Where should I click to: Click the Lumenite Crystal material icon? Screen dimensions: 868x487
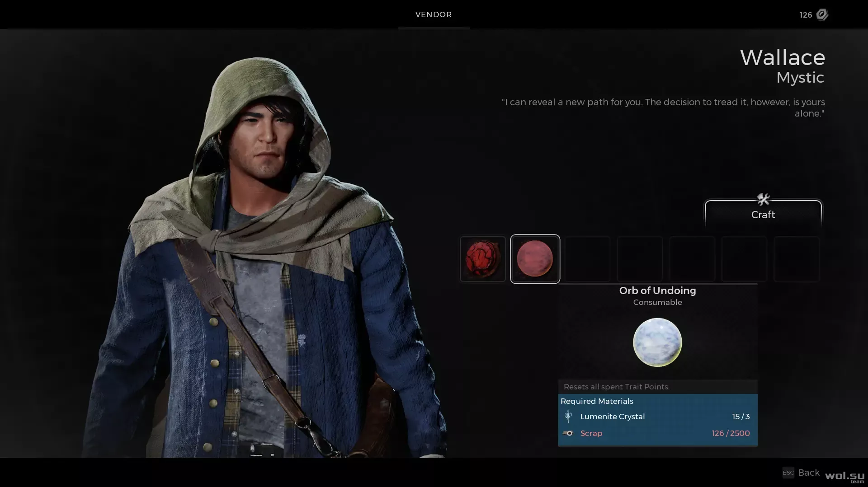tap(568, 416)
